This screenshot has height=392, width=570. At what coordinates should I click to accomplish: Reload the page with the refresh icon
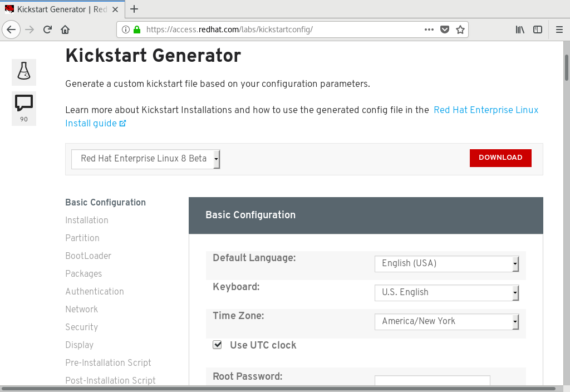47,30
